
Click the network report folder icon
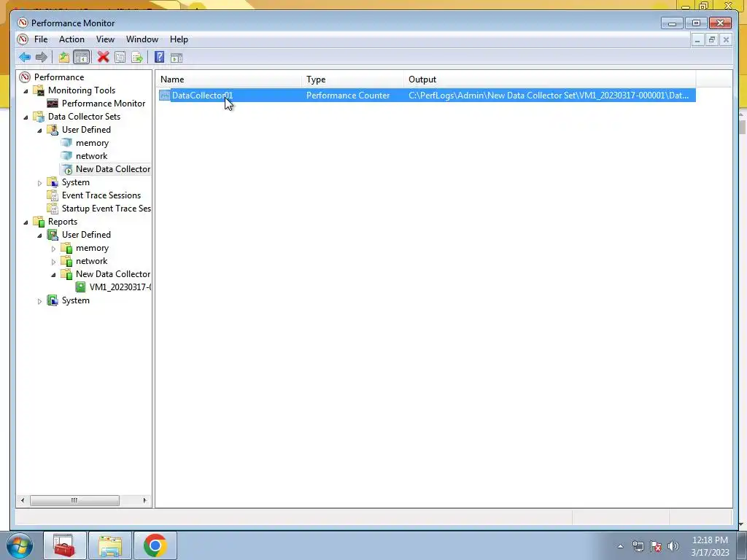tap(66, 261)
